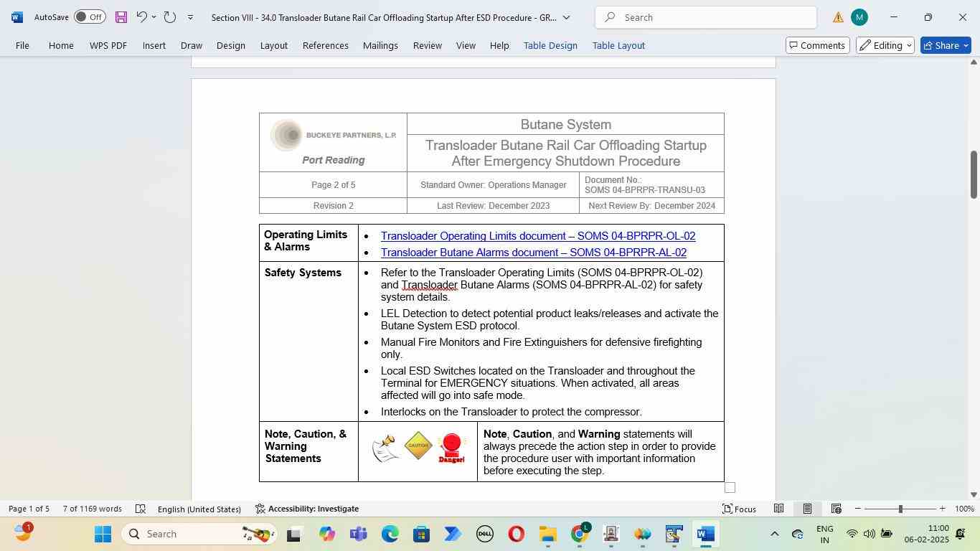Switch to the Review tab
Screen dimensions: 980x551
(428, 45)
